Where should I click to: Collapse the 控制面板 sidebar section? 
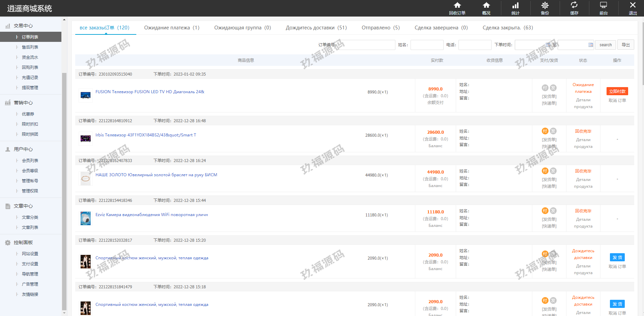(x=23, y=242)
